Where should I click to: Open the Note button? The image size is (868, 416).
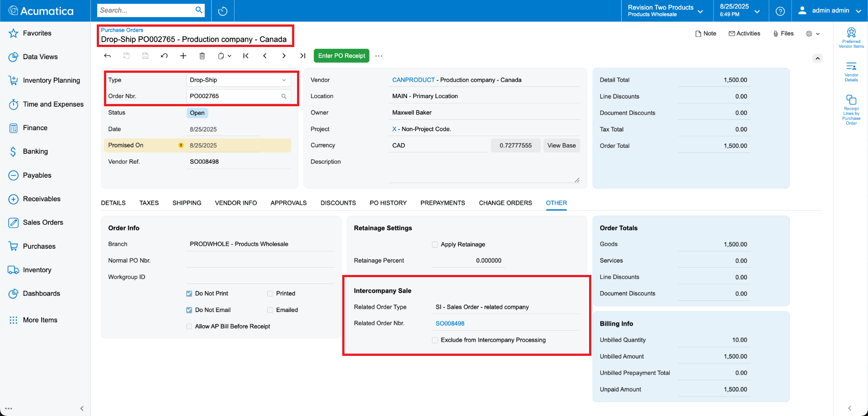706,33
